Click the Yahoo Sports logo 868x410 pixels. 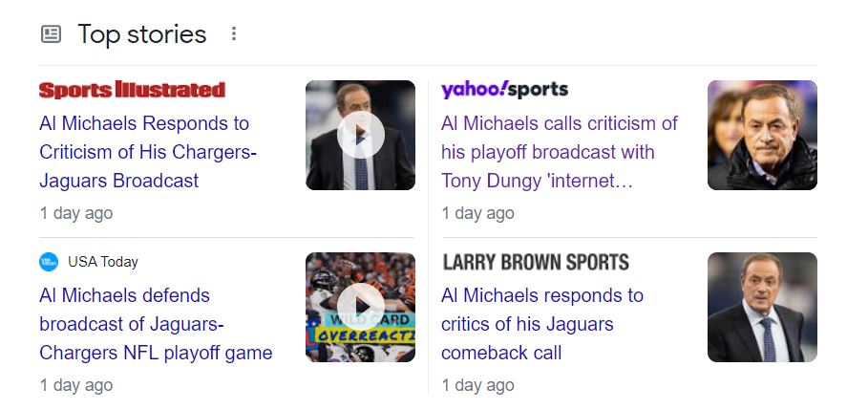pyautogui.click(x=504, y=90)
